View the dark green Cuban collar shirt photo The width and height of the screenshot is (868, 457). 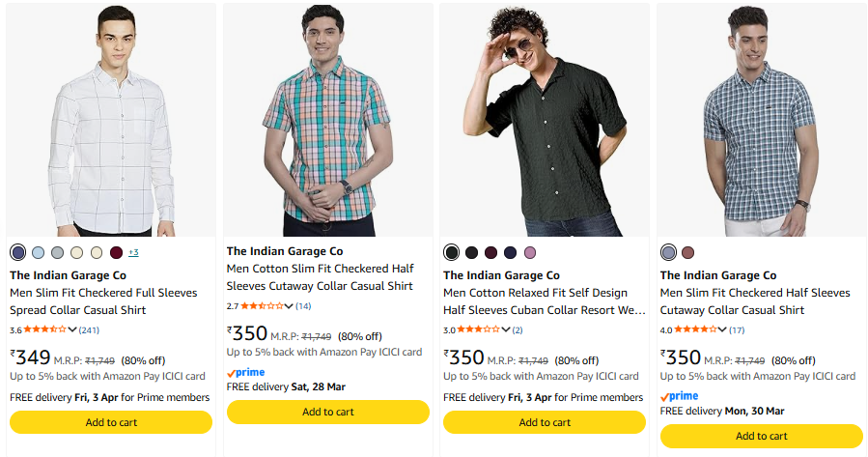coord(545,121)
